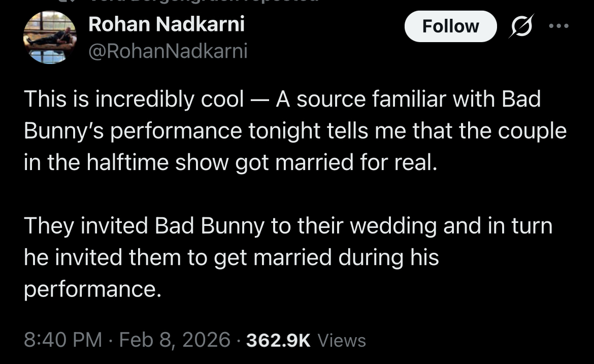Click the partially visible reposted label
The height and width of the screenshot is (364, 594).
pyautogui.click(x=203, y=2)
